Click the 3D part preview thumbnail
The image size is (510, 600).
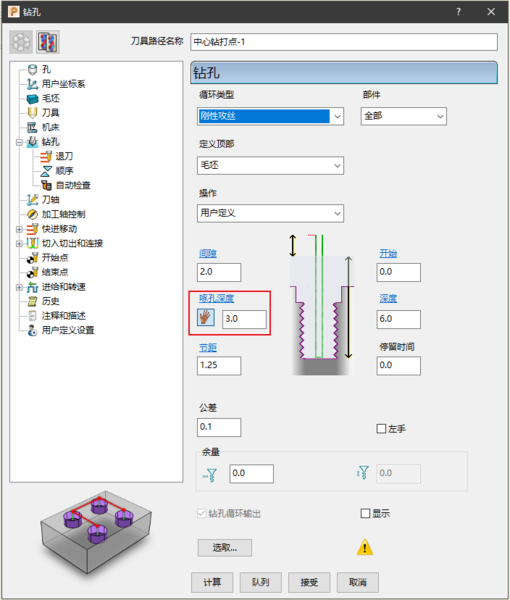(96, 532)
